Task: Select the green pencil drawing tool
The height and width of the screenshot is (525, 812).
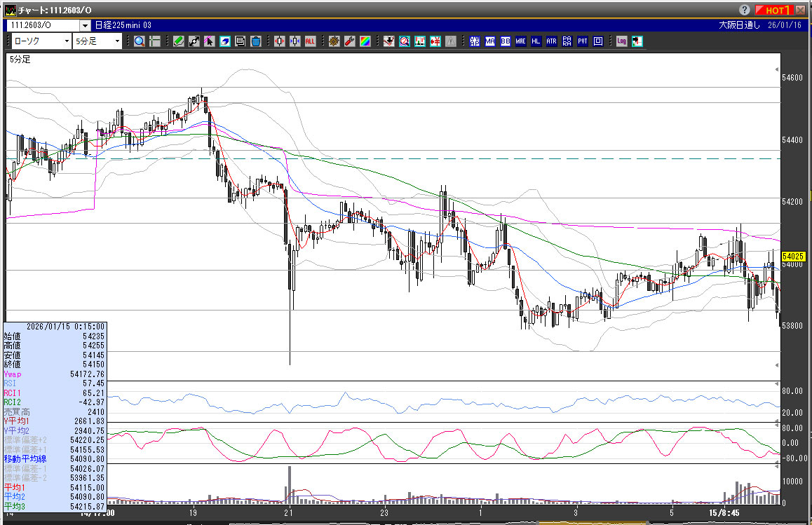Action: coord(178,41)
